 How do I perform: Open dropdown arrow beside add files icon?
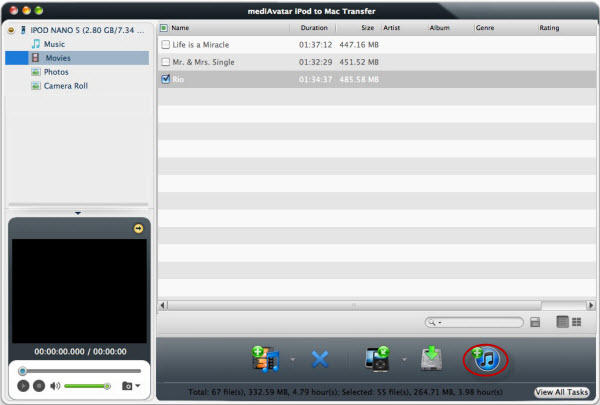(293, 359)
